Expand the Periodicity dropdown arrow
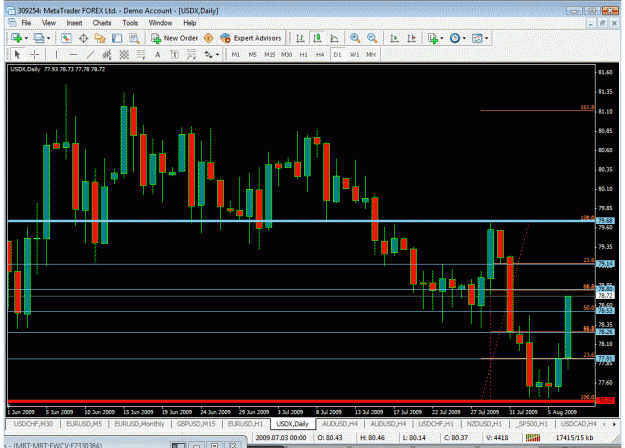625x448 pixels. 464,38
